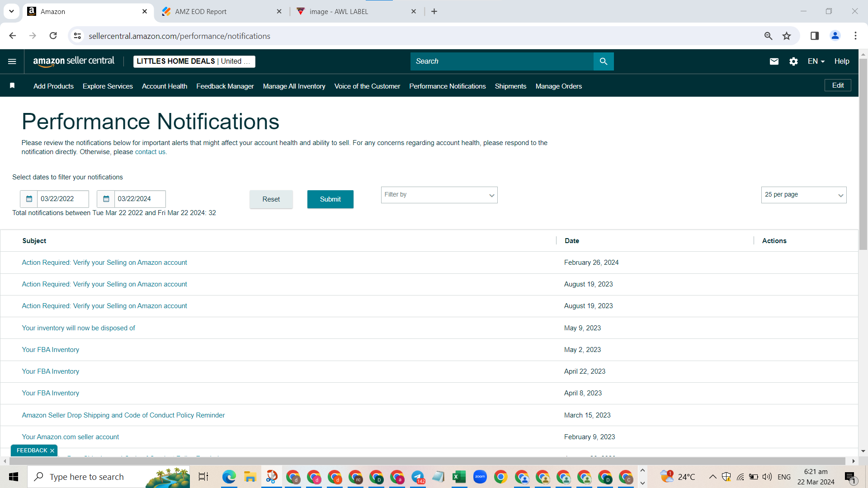Open Microsoft Edge from the taskbar
The height and width of the screenshot is (488, 868).
(229, 477)
